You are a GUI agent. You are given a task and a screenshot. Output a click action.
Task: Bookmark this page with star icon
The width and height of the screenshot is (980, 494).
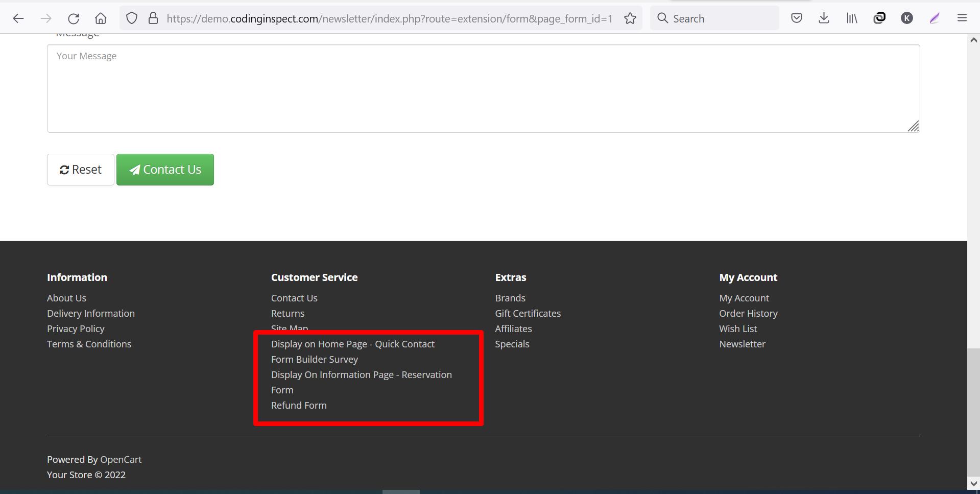pyautogui.click(x=630, y=18)
